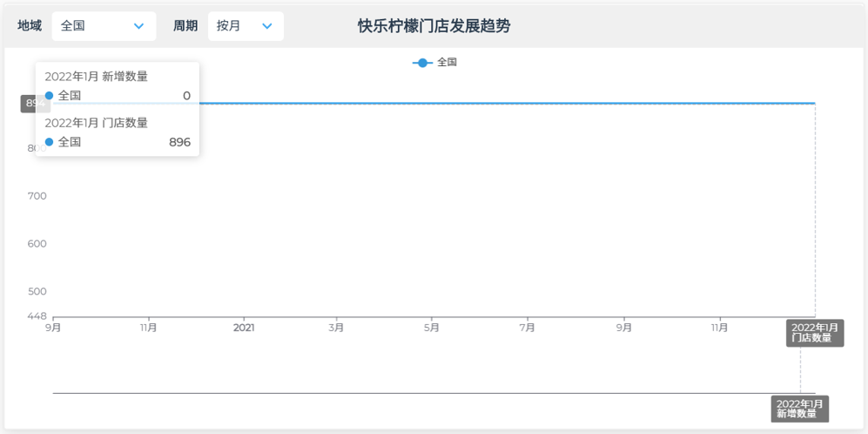Select the 7月 tick on the x-axis
The width and height of the screenshot is (868, 434).
point(527,328)
